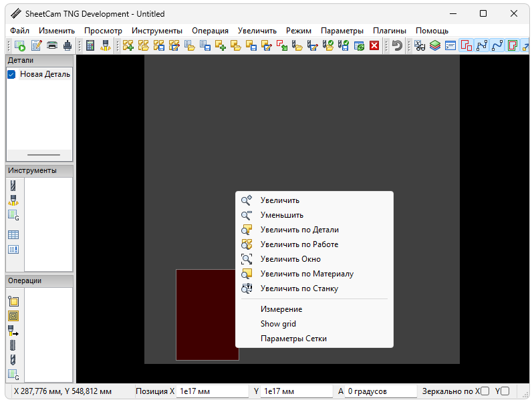Select Уменьшить in the context menu
532x402 pixels.
click(x=315, y=215)
